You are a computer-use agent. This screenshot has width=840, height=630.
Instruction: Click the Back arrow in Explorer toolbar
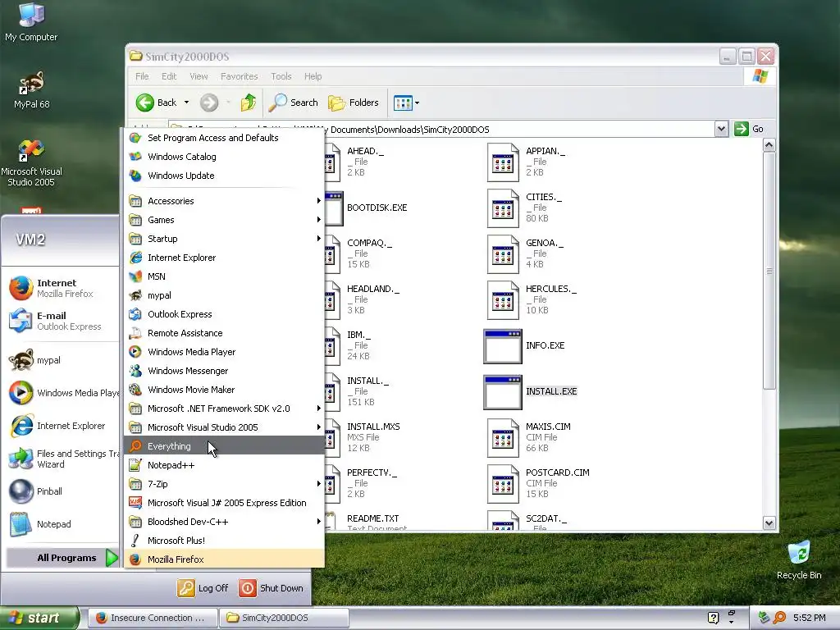pyautogui.click(x=156, y=103)
